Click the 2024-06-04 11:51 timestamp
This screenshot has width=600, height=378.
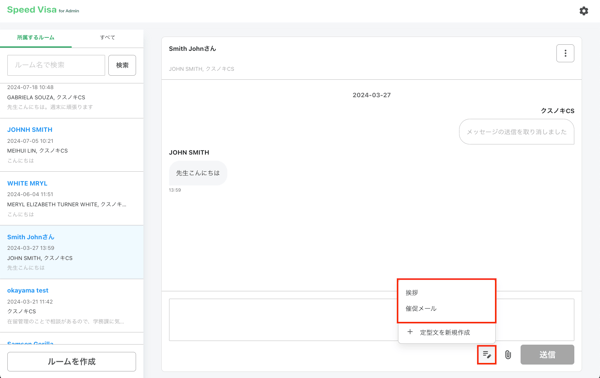point(30,194)
